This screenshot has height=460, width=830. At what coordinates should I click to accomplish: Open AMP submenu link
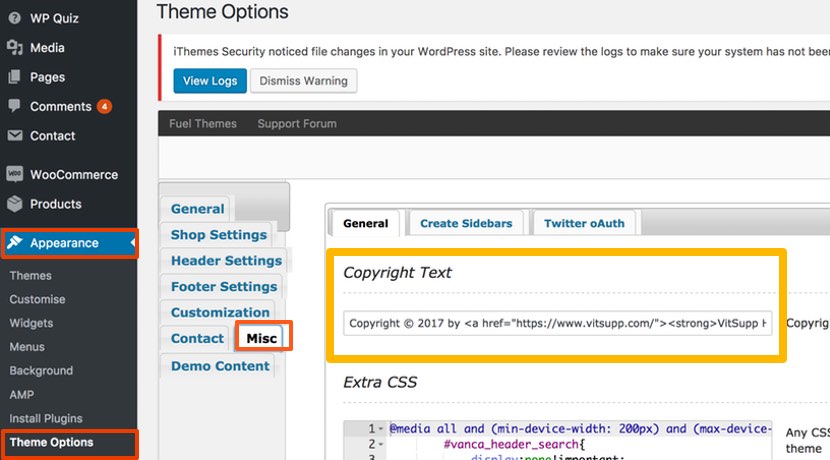22,394
